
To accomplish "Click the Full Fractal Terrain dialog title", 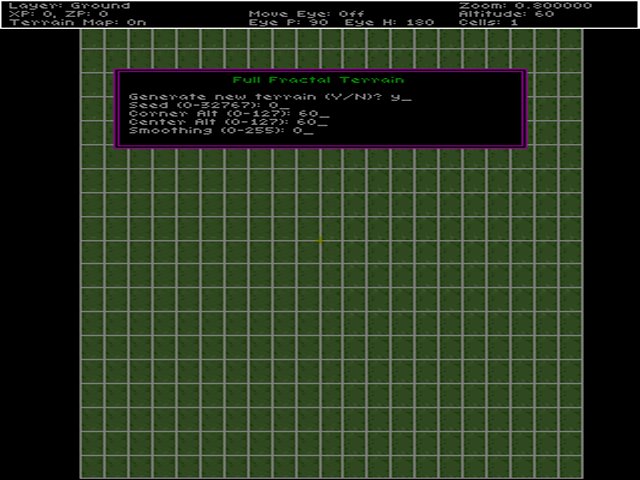I will 318,80.
